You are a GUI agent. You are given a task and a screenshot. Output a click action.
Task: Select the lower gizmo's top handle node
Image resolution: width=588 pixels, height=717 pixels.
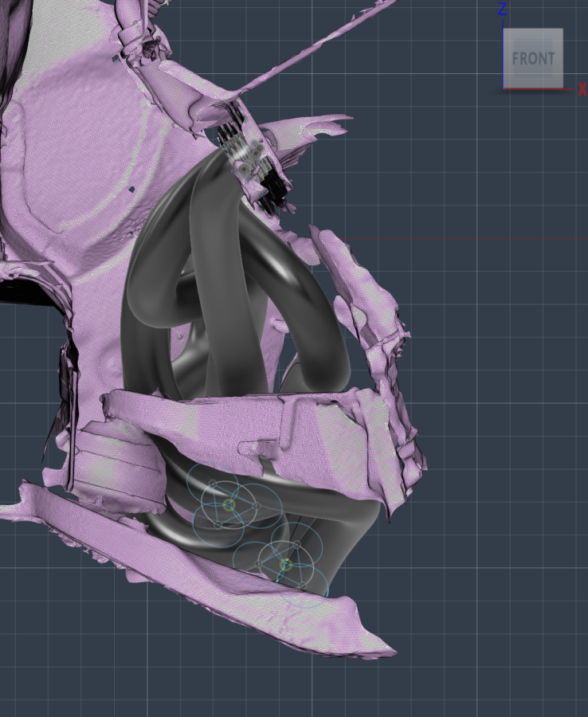296,544
